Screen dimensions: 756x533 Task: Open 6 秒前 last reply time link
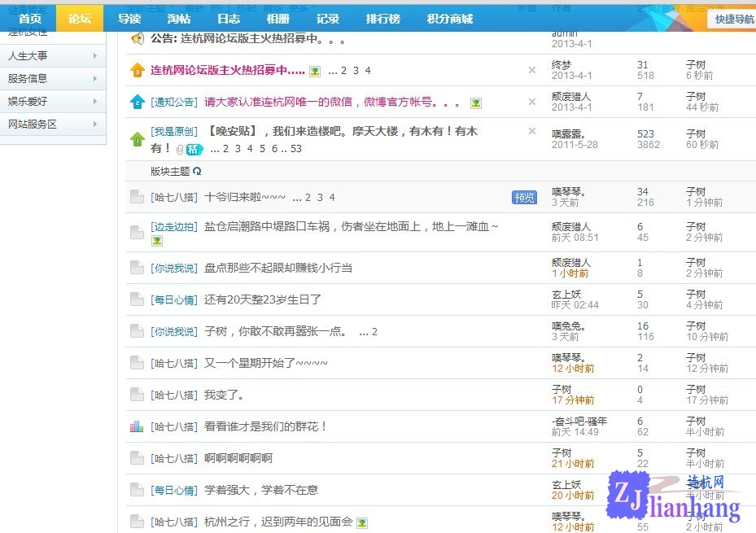click(x=699, y=76)
